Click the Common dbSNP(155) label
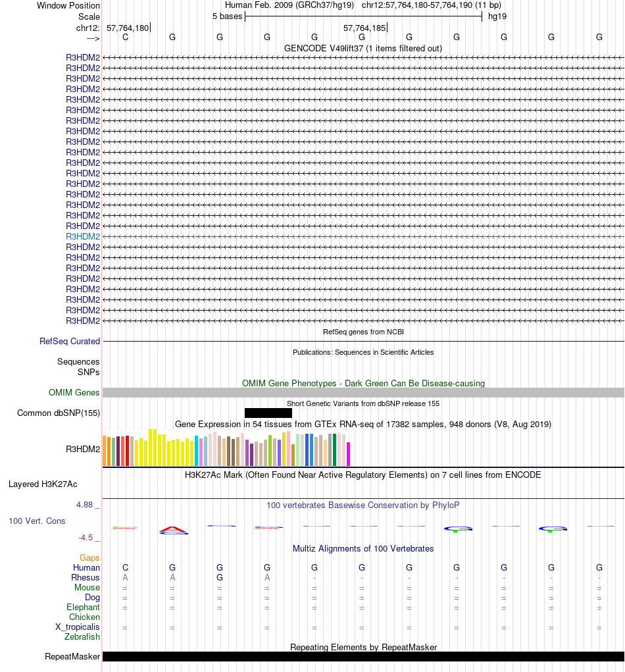Image resolution: width=625 pixels, height=672 pixels. [59, 413]
